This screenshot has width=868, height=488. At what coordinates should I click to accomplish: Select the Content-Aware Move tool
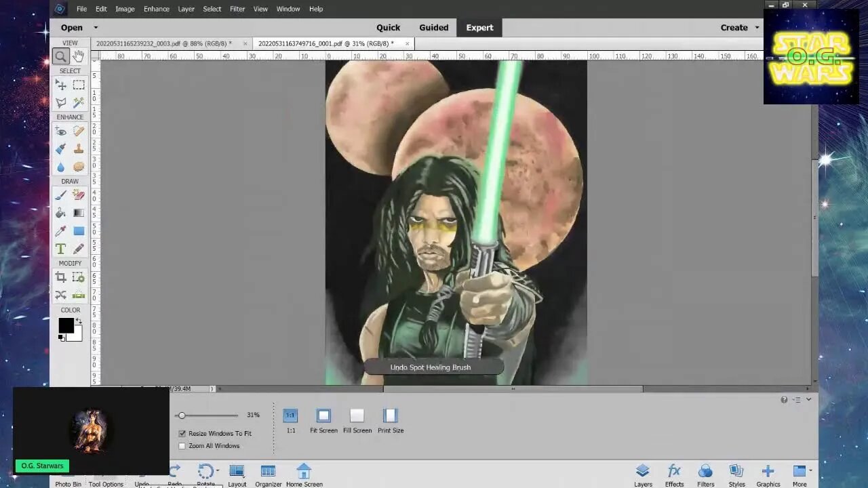tap(61, 295)
